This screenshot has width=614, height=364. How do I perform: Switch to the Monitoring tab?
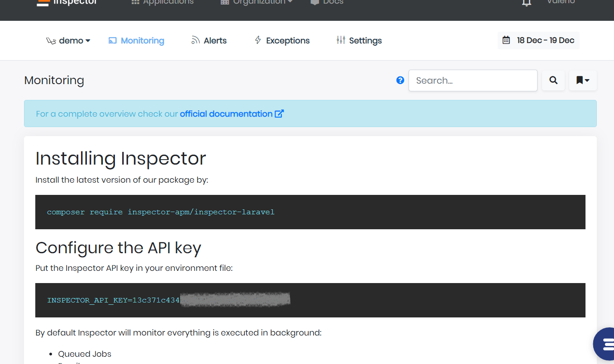(x=136, y=41)
